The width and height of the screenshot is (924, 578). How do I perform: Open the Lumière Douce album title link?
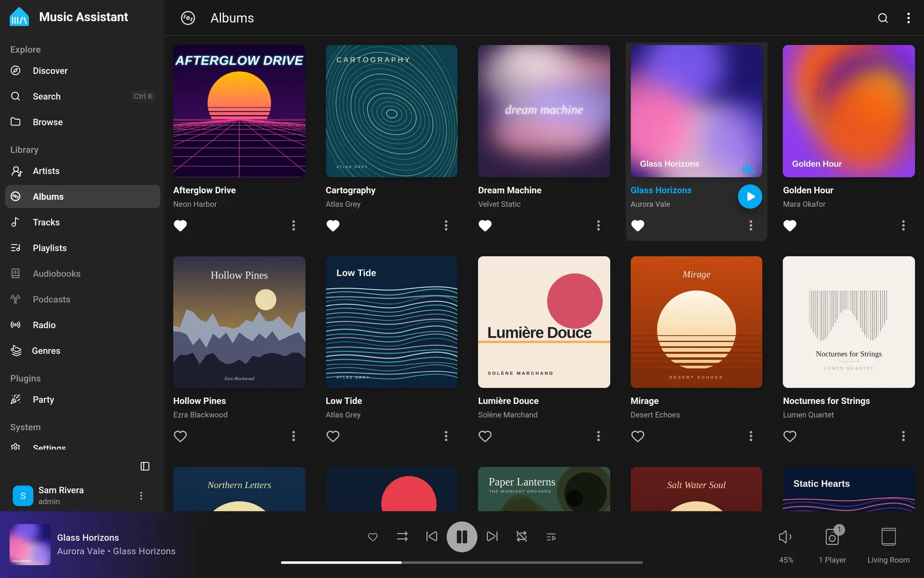[508, 401]
